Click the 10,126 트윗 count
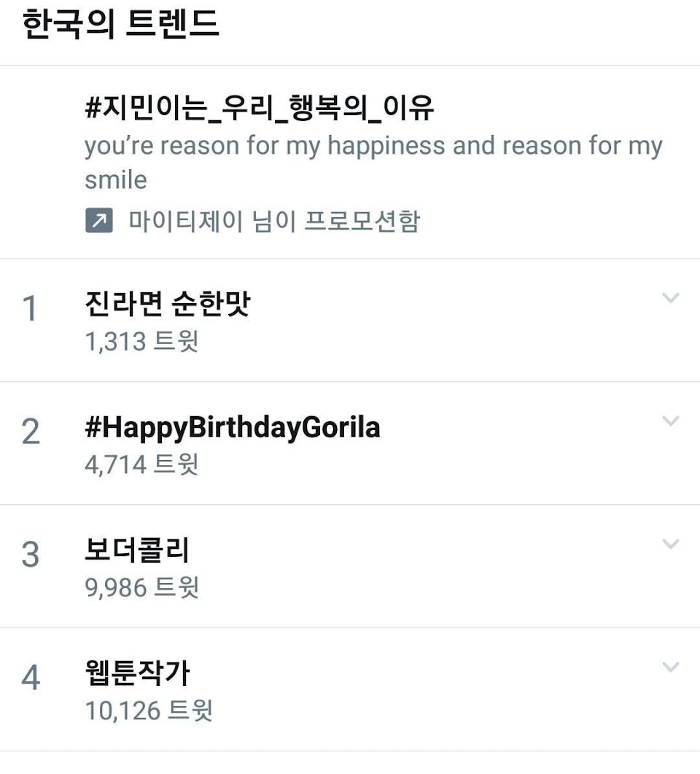Screen dimensions: 700x774 (149, 710)
